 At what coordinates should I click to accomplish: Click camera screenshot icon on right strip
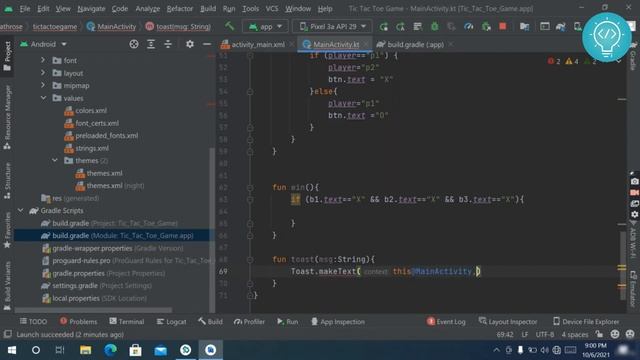[634, 181]
